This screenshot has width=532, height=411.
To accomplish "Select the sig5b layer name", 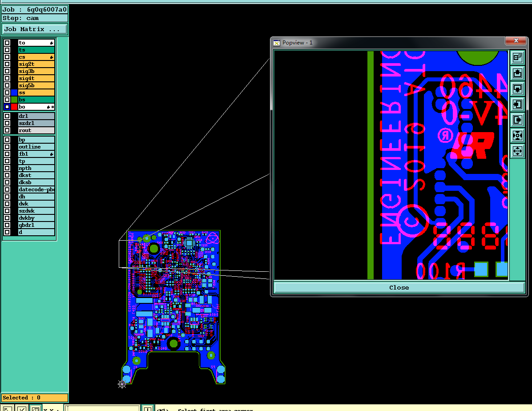I will tap(36, 85).
